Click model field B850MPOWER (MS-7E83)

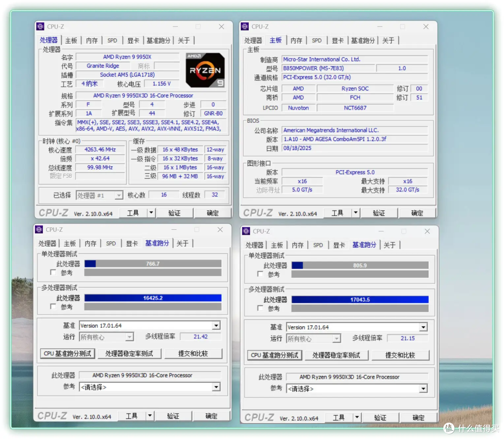pos(328,69)
